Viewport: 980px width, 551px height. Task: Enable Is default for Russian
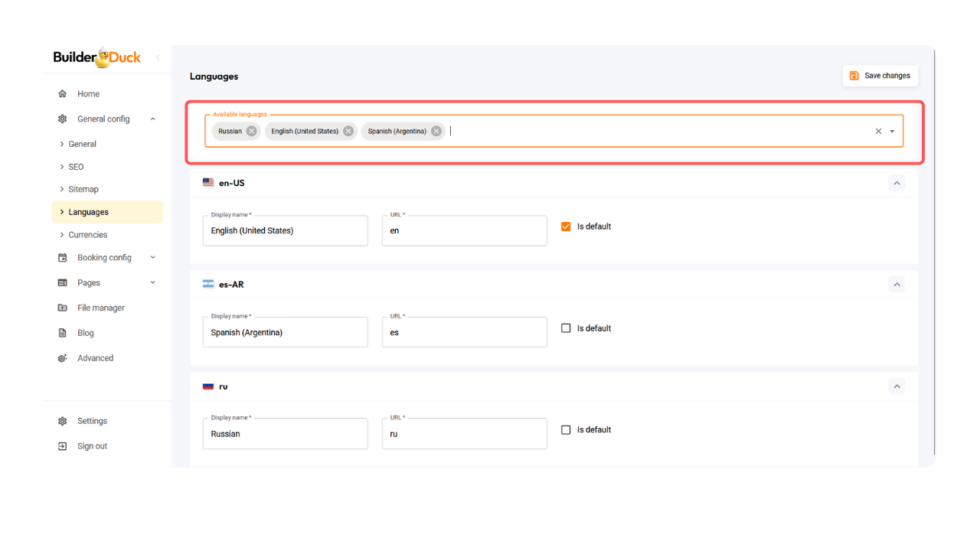[x=566, y=430]
